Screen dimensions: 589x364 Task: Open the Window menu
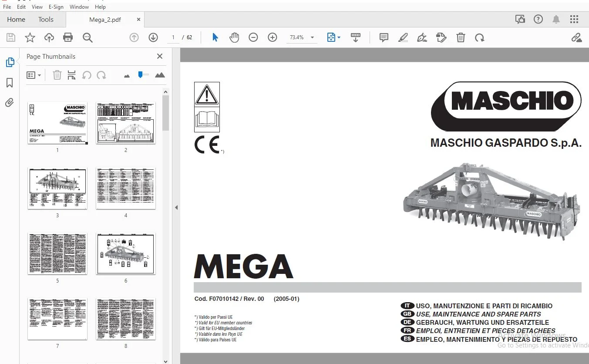click(x=79, y=7)
